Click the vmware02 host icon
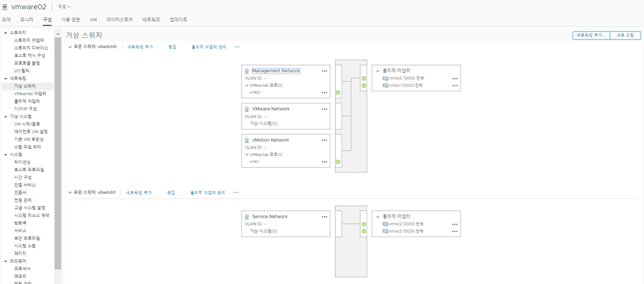Viewport: 644px width, 284px height. pyautogui.click(x=5, y=7)
